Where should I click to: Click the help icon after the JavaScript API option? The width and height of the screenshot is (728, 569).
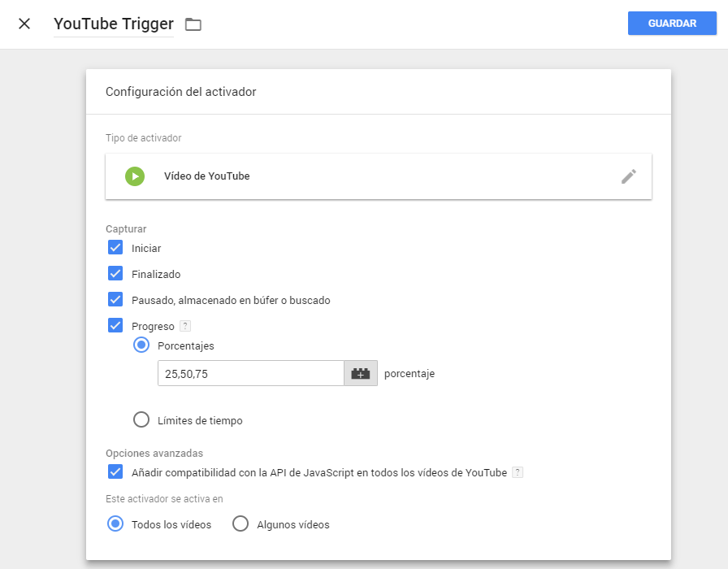pyautogui.click(x=518, y=472)
